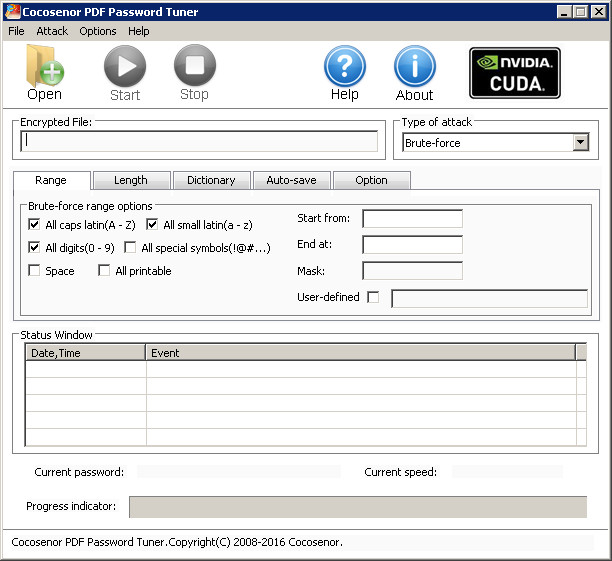Screen dimensions: 612x561
Task: Minimize the PDF Password Tuner window
Action: point(564,12)
